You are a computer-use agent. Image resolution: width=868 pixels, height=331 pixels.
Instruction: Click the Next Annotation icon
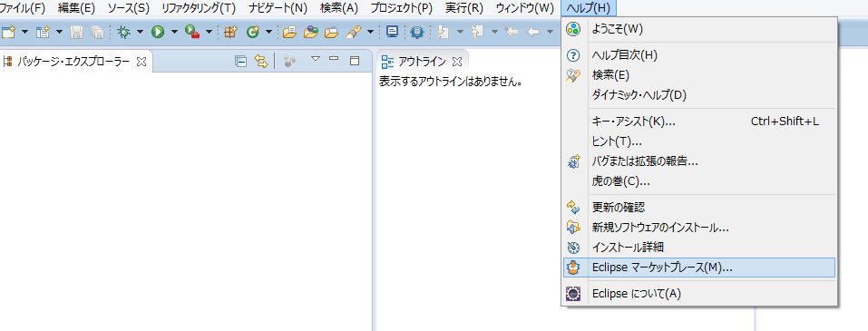tap(443, 32)
